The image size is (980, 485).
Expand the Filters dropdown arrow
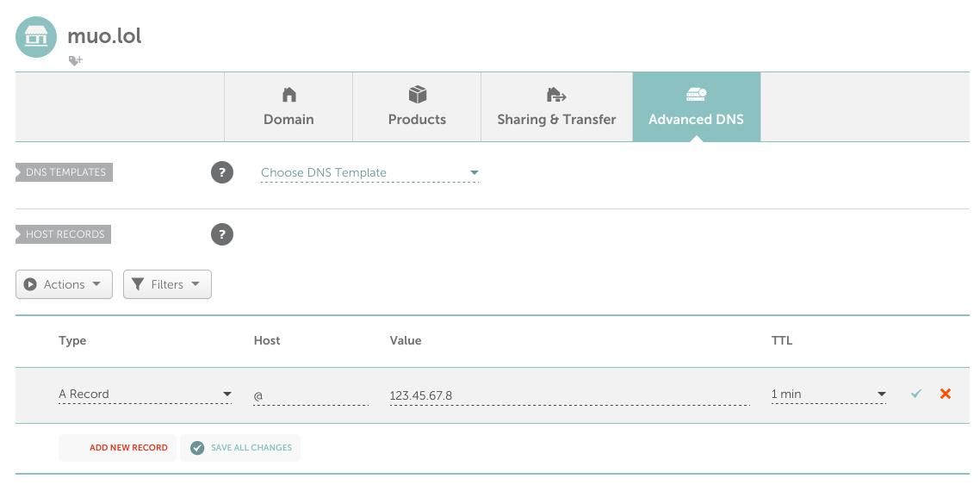click(195, 283)
